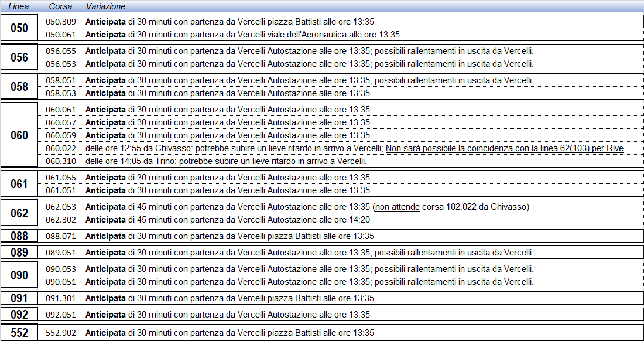Select corsa 050.309 cell

(61, 22)
